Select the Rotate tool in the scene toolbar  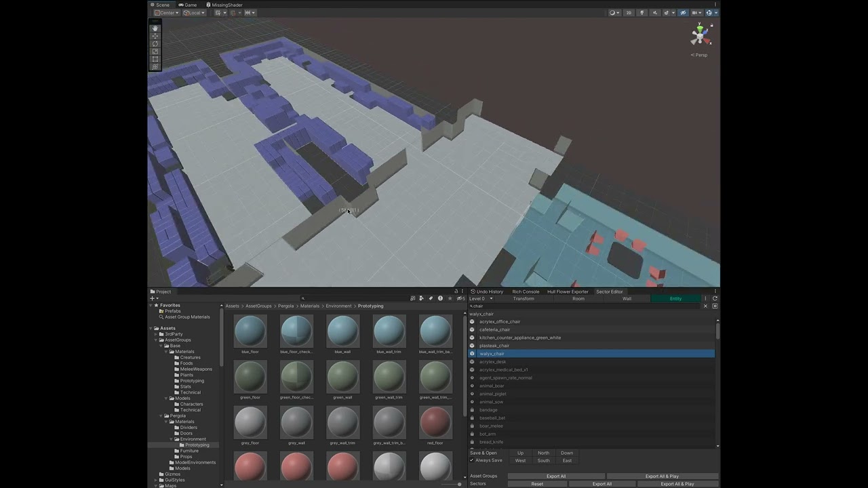[155, 43]
